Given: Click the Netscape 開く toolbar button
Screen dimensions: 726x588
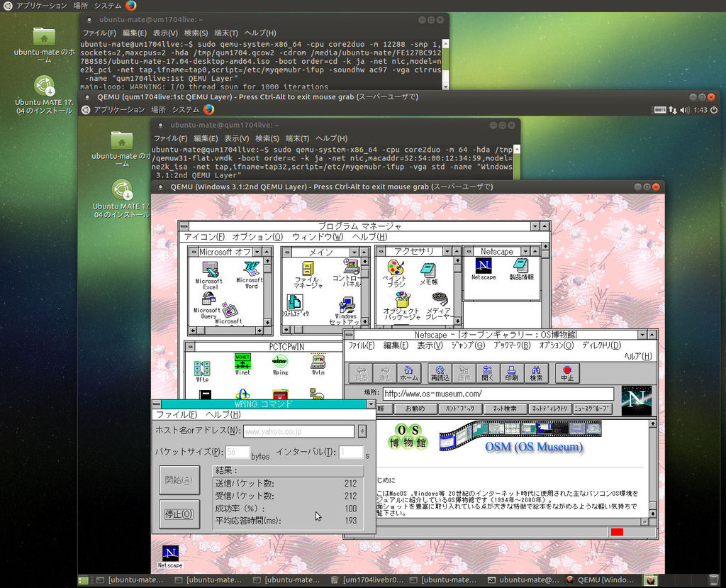Looking at the screenshot, I should pyautogui.click(x=488, y=373).
